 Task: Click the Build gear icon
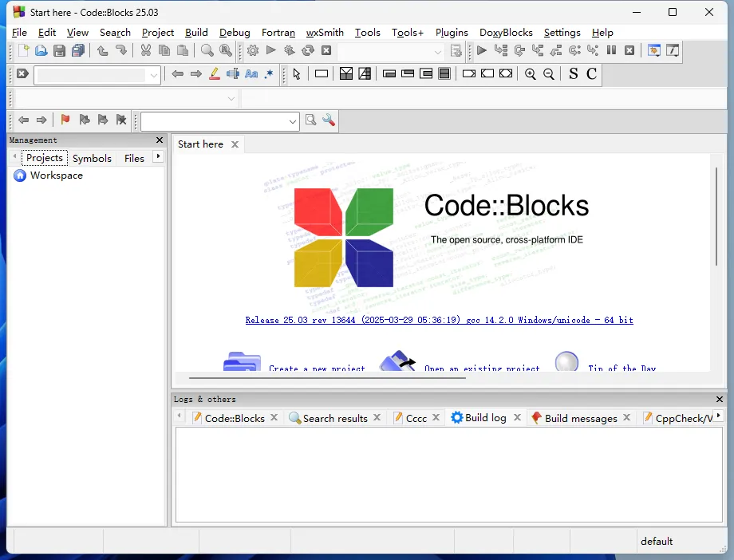(253, 50)
